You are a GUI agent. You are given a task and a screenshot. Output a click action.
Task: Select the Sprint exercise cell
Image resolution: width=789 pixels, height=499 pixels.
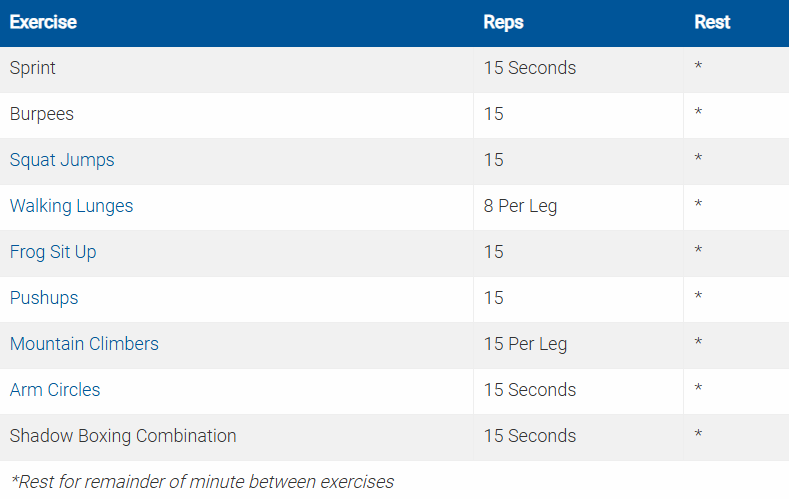tap(33, 68)
